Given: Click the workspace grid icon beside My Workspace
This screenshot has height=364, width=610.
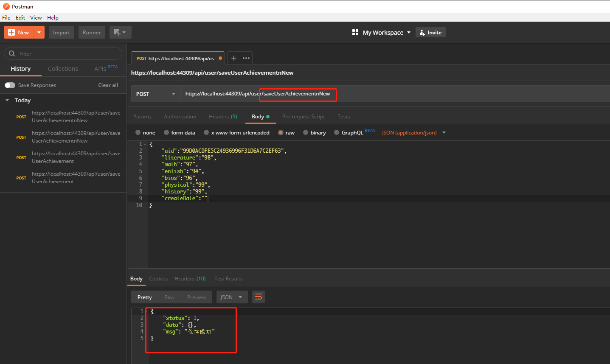Looking at the screenshot, I should coord(355,32).
